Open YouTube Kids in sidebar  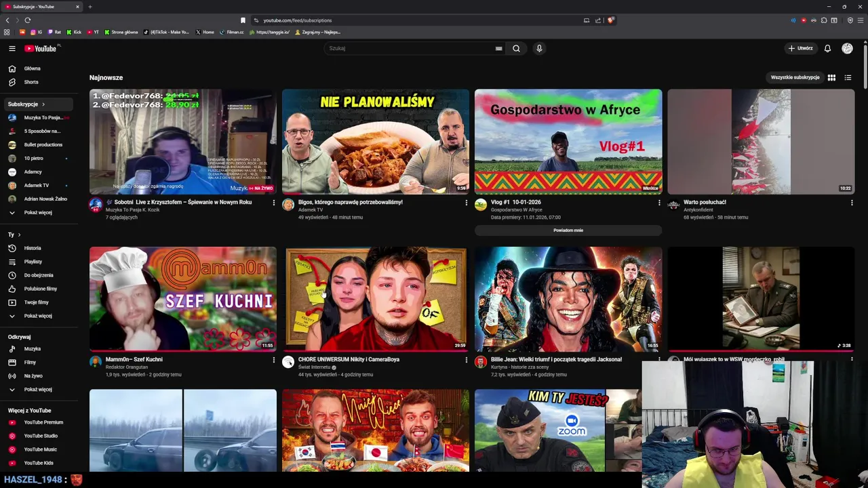click(37, 463)
